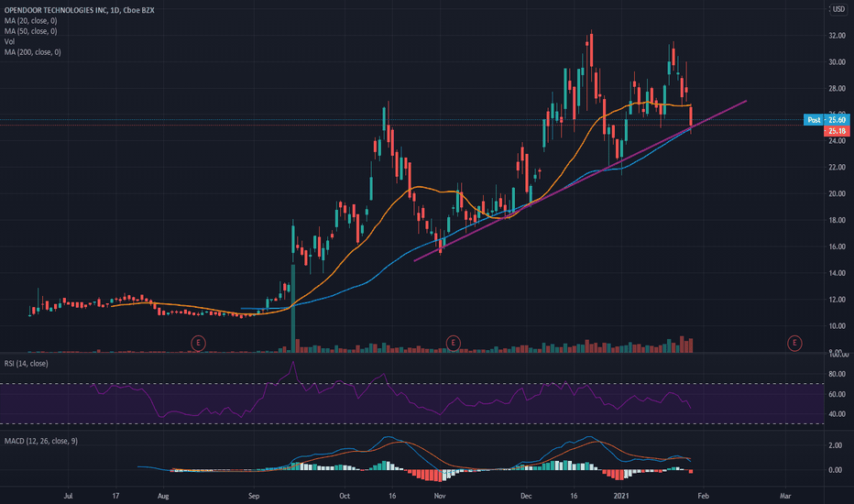Viewport: 854px width, 504px height.
Task: Click the Aug label on time axis
Action: coord(163,497)
